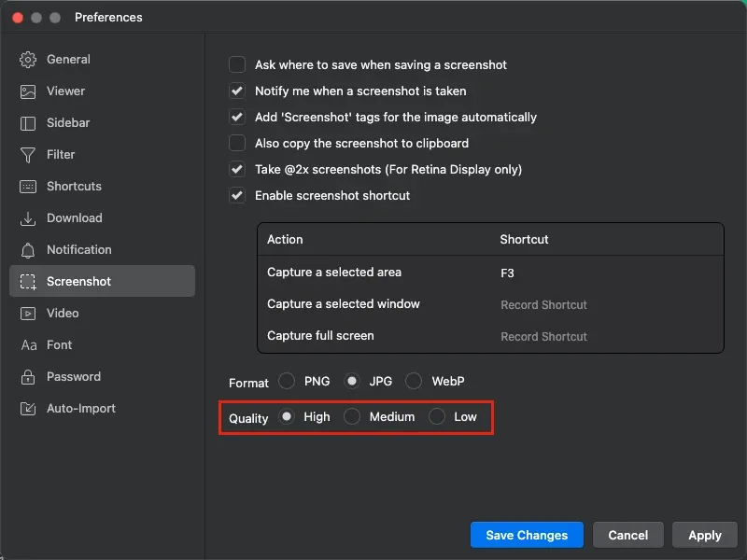
Task: Edit the F3 shortcut for selected area
Action: pyautogui.click(x=507, y=273)
